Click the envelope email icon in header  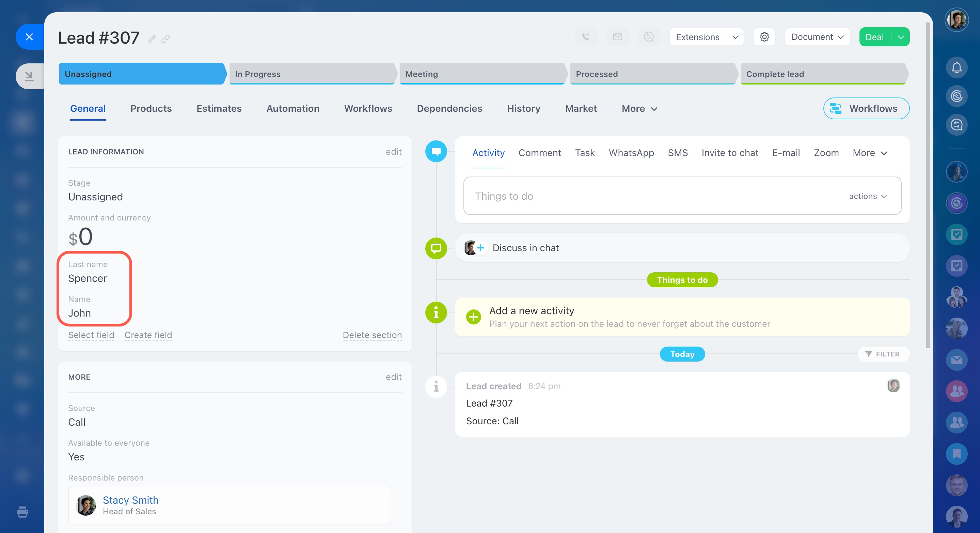click(x=617, y=37)
